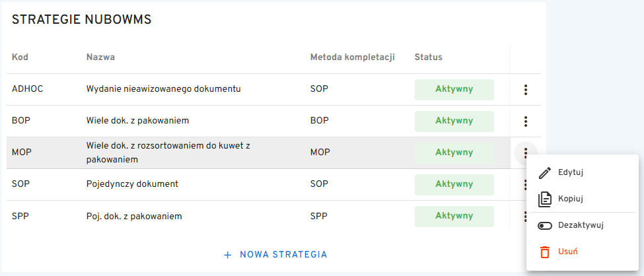
Task: Click the Status column header
Action: tap(429, 57)
